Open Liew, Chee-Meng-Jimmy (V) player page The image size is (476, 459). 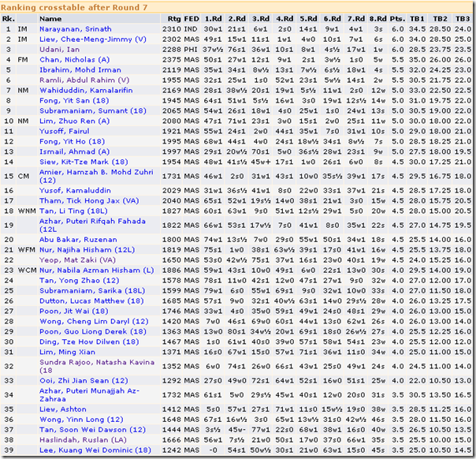[x=92, y=39]
